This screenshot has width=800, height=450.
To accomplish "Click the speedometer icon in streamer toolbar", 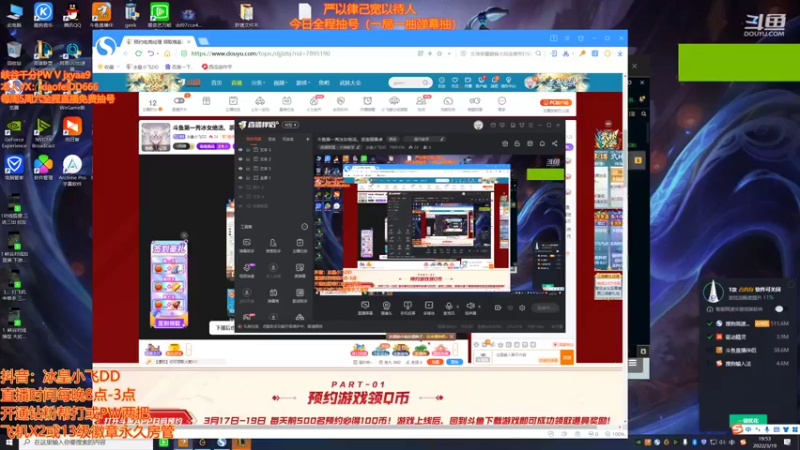I will [x=448, y=101].
